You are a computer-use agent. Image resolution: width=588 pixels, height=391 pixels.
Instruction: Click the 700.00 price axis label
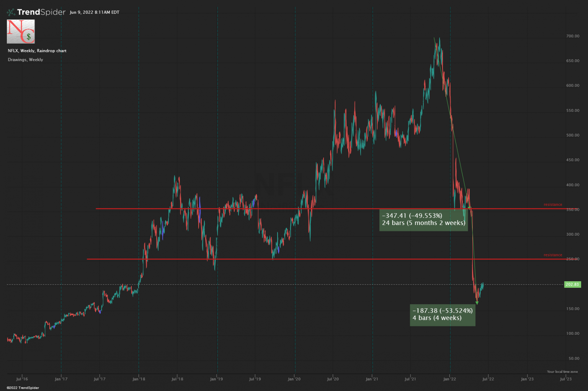coord(573,36)
